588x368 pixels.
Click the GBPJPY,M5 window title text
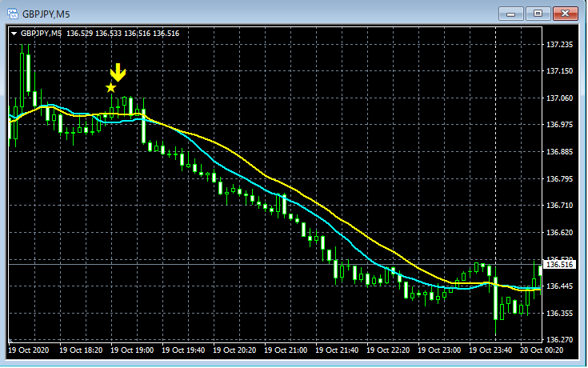[46, 14]
